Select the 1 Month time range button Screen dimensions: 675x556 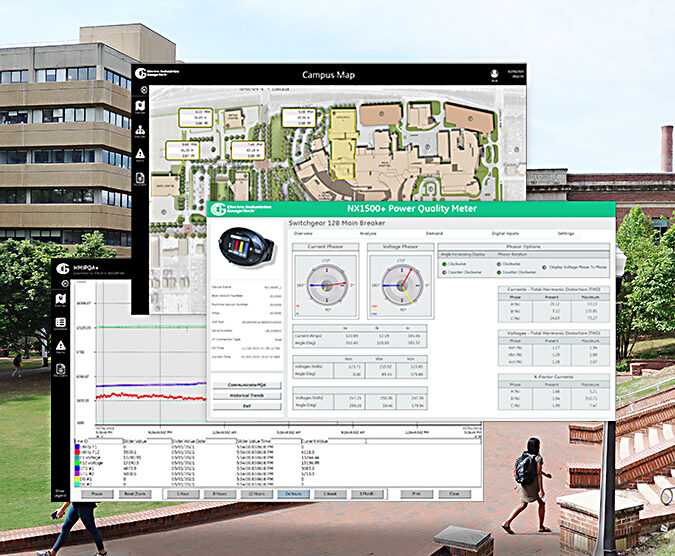(367, 494)
